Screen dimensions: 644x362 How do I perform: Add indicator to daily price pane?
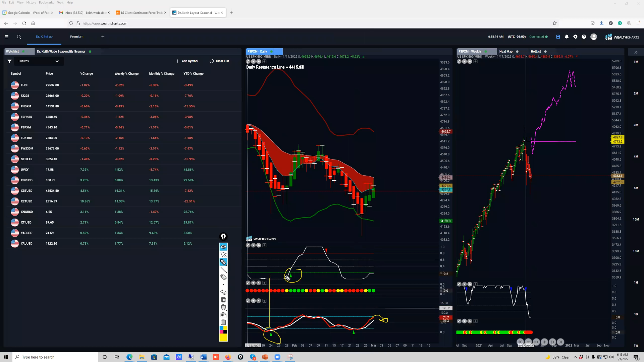(264, 61)
